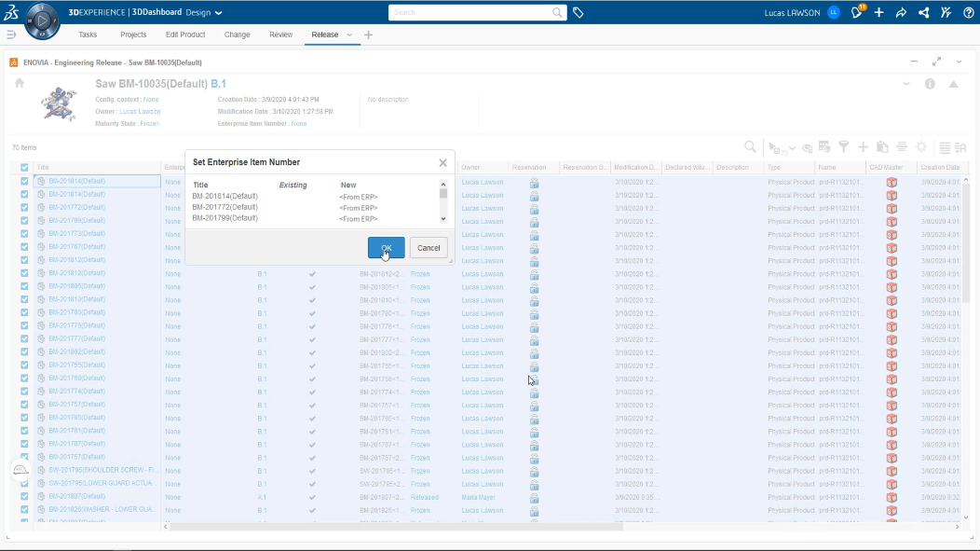Click the information icon near the header

point(930,84)
